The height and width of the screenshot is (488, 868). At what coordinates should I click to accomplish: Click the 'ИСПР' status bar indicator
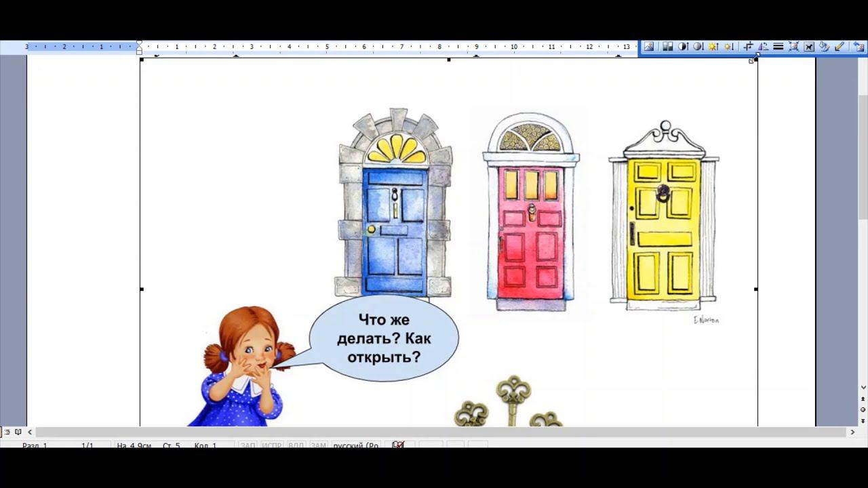271,445
